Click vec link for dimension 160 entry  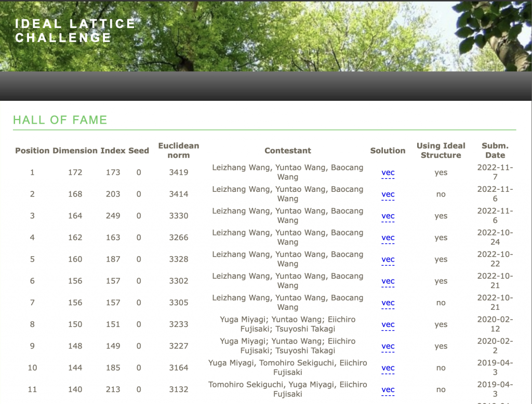pyautogui.click(x=388, y=259)
